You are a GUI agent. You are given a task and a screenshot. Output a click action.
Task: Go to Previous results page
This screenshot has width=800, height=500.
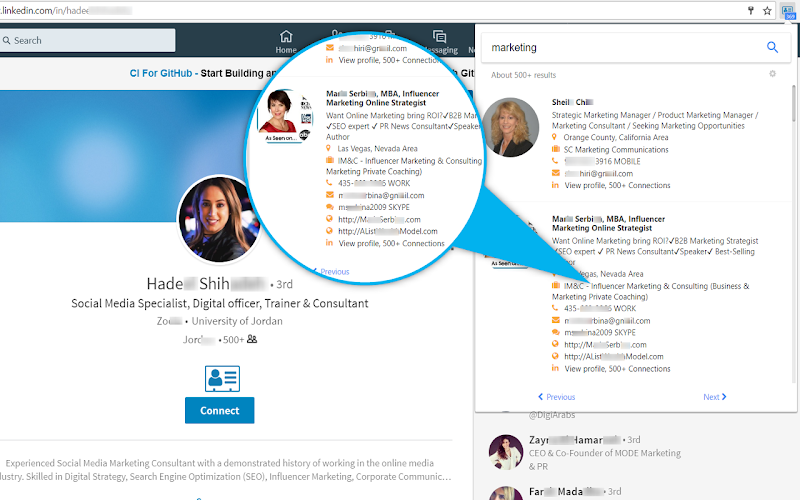click(556, 397)
